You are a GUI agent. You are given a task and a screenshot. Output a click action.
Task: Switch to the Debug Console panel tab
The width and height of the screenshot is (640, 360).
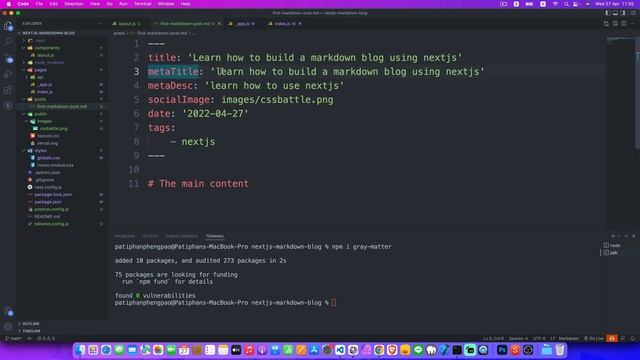click(182, 236)
